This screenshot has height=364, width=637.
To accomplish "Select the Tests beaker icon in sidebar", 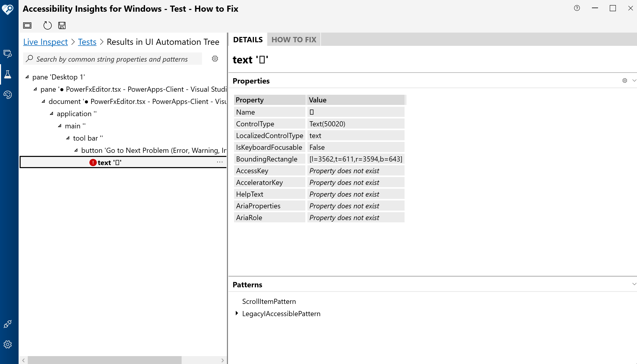I will tap(8, 74).
